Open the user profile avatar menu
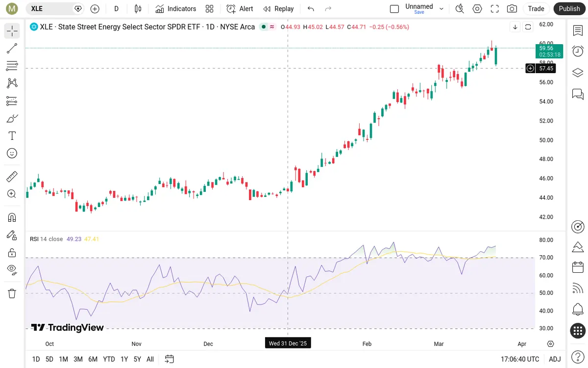This screenshot has width=588, height=368. pos(12,9)
